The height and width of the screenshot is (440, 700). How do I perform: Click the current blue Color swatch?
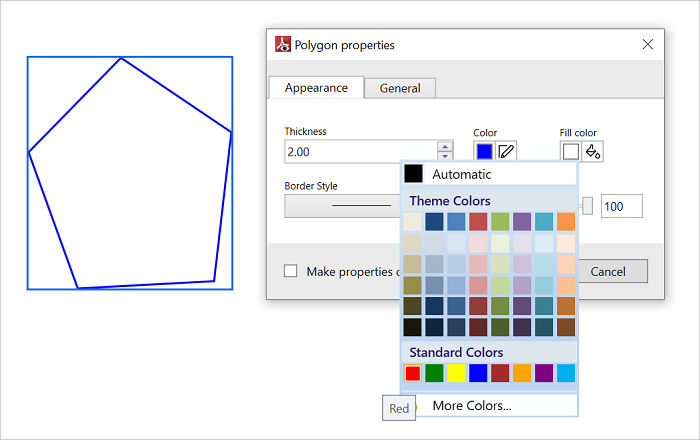coord(484,152)
